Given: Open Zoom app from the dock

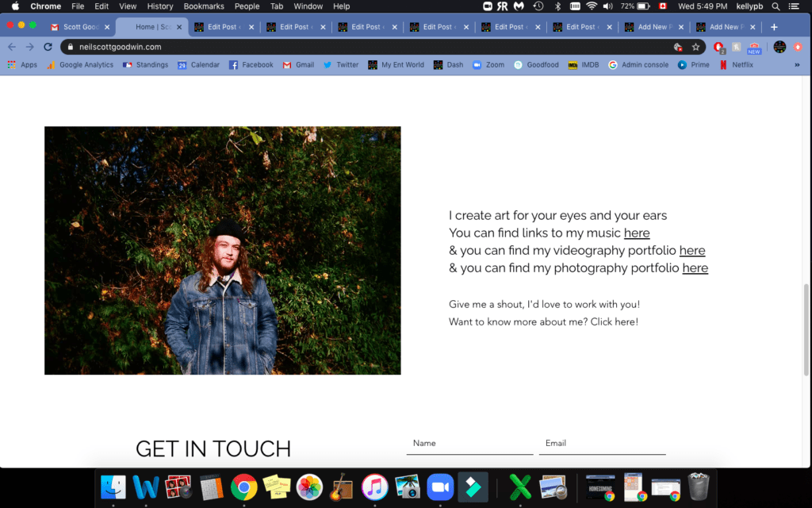Looking at the screenshot, I should pyautogui.click(x=440, y=487).
